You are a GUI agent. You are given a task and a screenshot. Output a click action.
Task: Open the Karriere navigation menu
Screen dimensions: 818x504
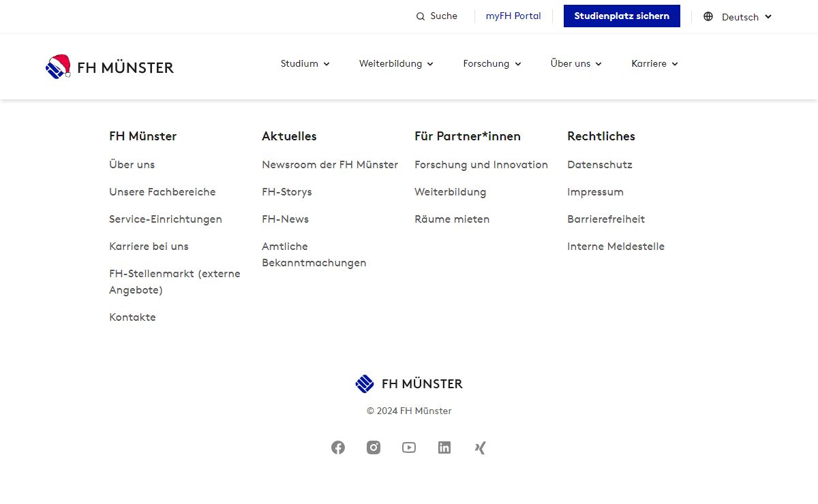pos(654,64)
